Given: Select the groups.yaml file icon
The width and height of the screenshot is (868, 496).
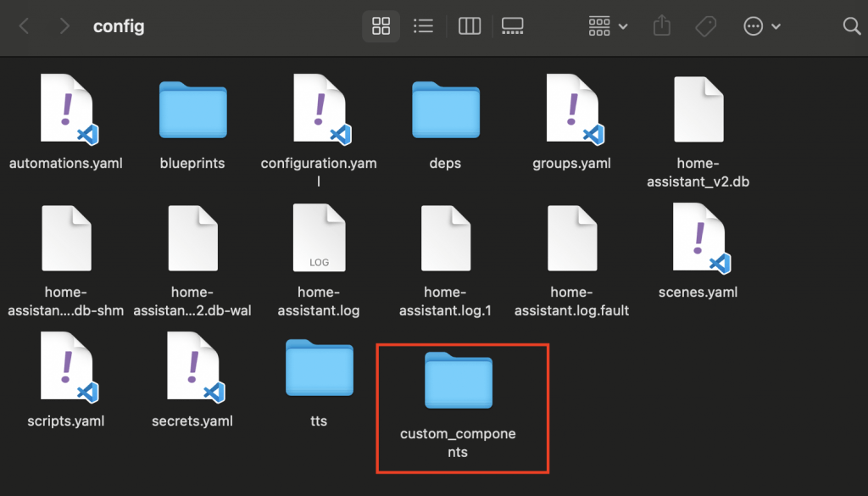Looking at the screenshot, I should tap(575, 109).
